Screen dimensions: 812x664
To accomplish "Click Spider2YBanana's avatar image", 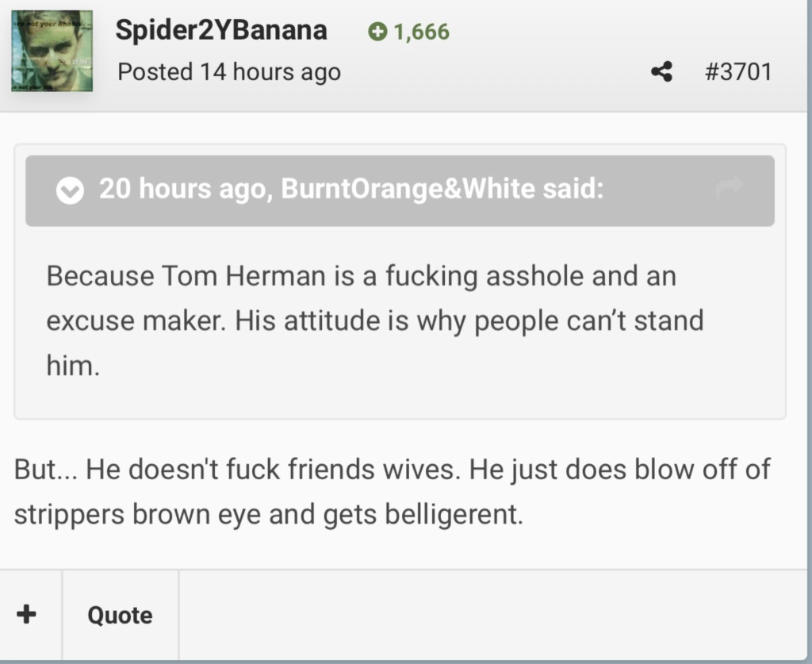I will point(52,51).
